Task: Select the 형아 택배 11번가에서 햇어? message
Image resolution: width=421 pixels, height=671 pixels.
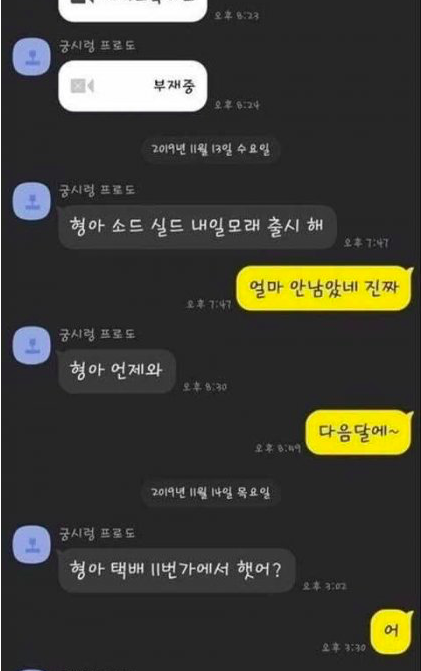Action: tap(176, 570)
